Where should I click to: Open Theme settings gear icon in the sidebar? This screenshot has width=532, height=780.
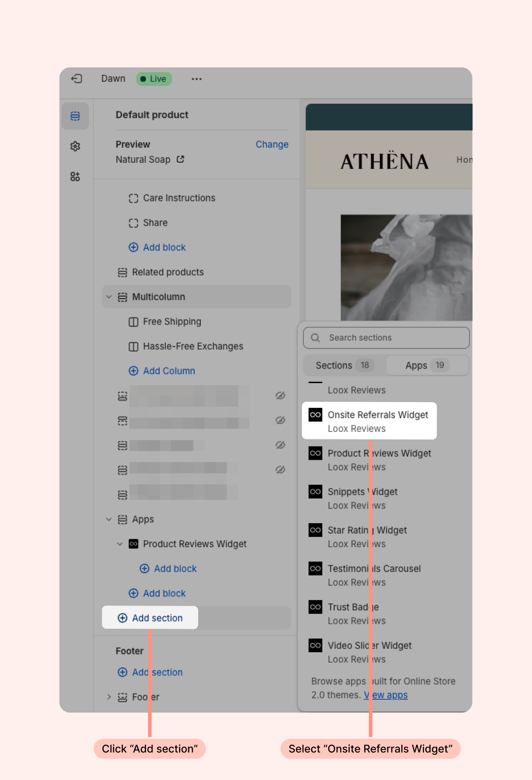tap(75, 146)
